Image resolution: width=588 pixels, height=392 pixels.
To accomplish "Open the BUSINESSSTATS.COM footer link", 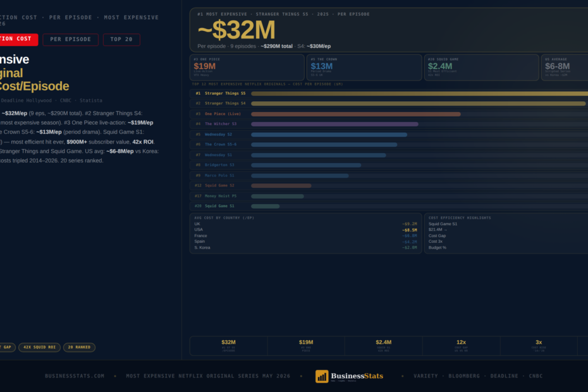I will click(75, 376).
